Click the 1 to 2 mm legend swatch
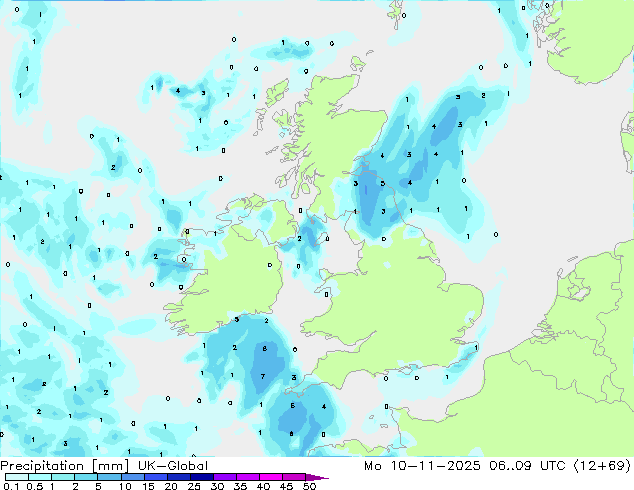 [63, 477]
